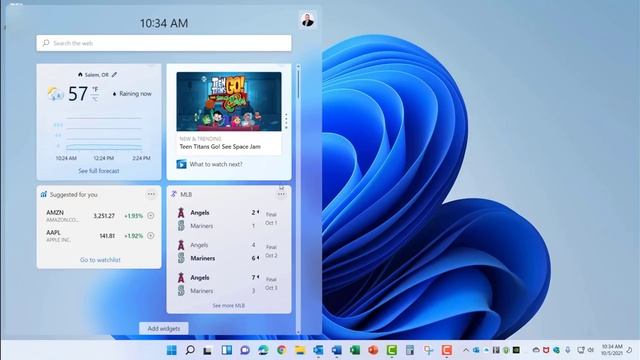Select the AMZN stock row

click(x=99, y=216)
